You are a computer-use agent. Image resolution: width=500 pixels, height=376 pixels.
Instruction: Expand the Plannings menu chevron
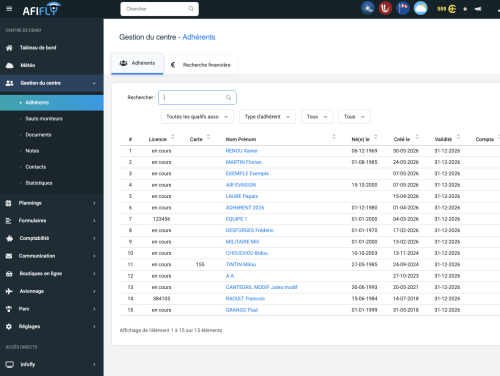click(x=94, y=203)
